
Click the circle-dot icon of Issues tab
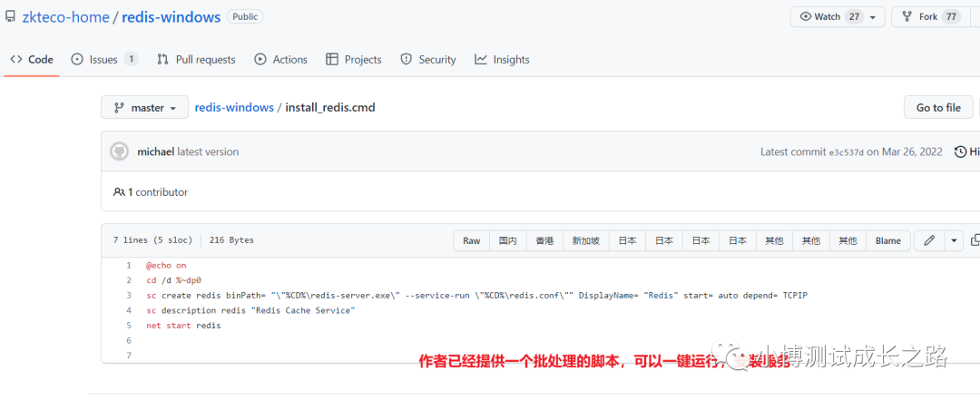(77, 59)
